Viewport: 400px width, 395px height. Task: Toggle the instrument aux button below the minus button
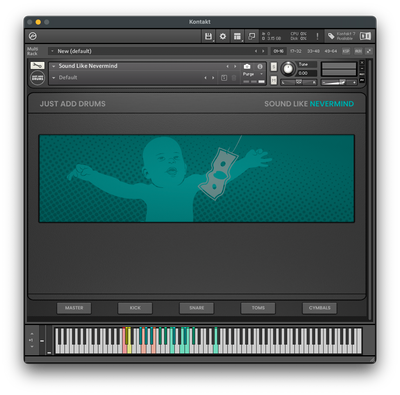pyautogui.click(x=362, y=74)
